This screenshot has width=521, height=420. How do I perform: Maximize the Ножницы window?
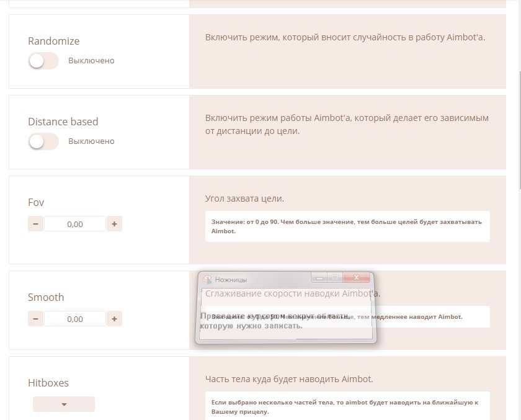(335, 278)
